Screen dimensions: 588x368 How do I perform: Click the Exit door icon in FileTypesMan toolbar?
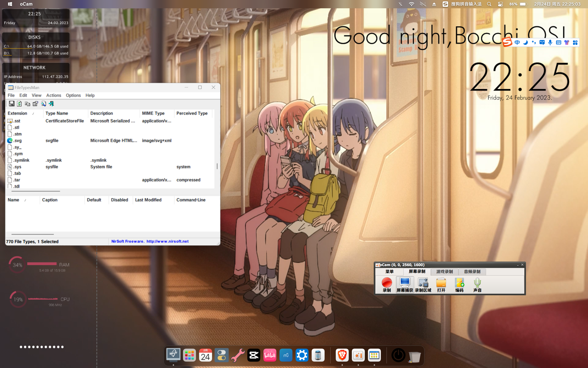[51, 104]
